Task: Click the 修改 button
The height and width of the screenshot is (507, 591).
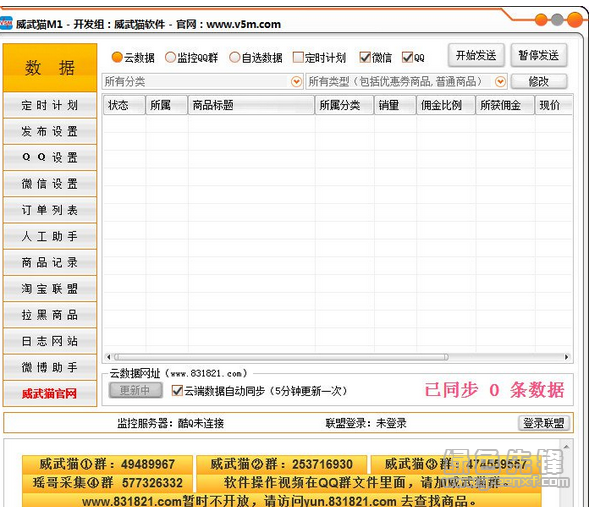Action: coord(538,81)
